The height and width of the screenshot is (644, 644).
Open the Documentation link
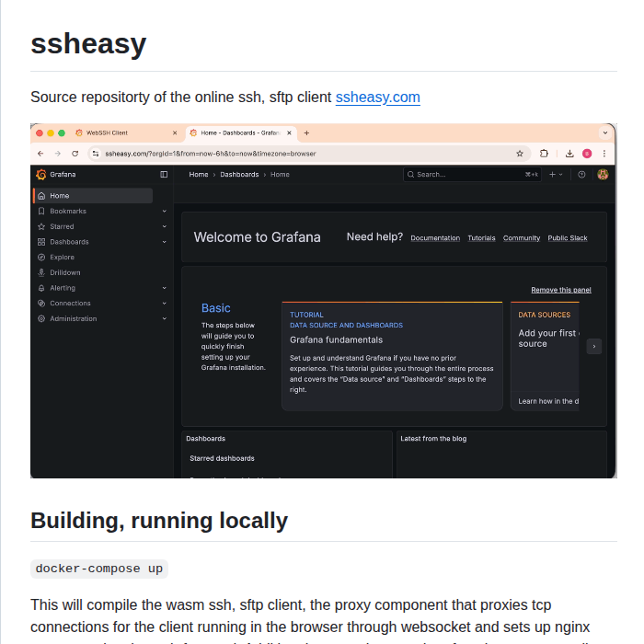pyautogui.click(x=435, y=238)
